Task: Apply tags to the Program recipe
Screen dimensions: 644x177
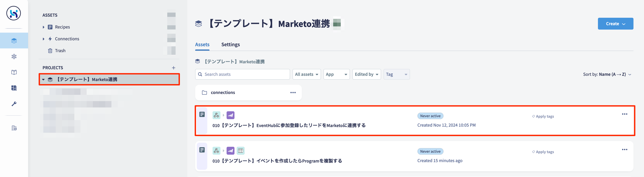Action: tap(543, 152)
